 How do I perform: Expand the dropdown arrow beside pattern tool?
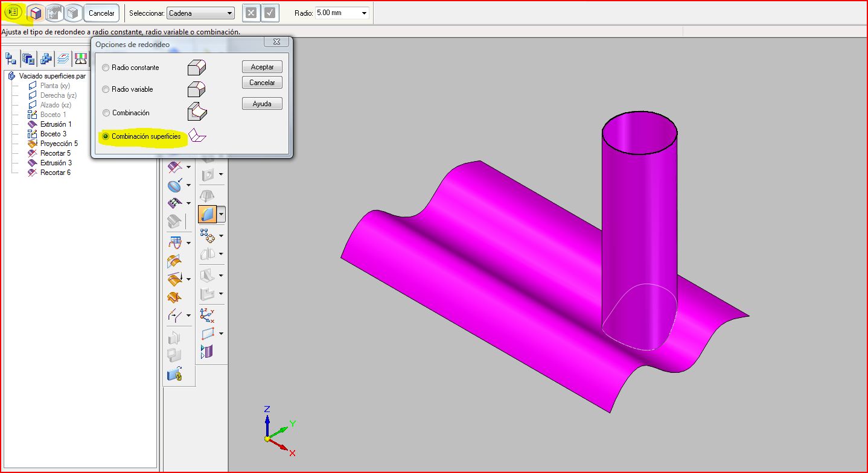click(x=221, y=236)
